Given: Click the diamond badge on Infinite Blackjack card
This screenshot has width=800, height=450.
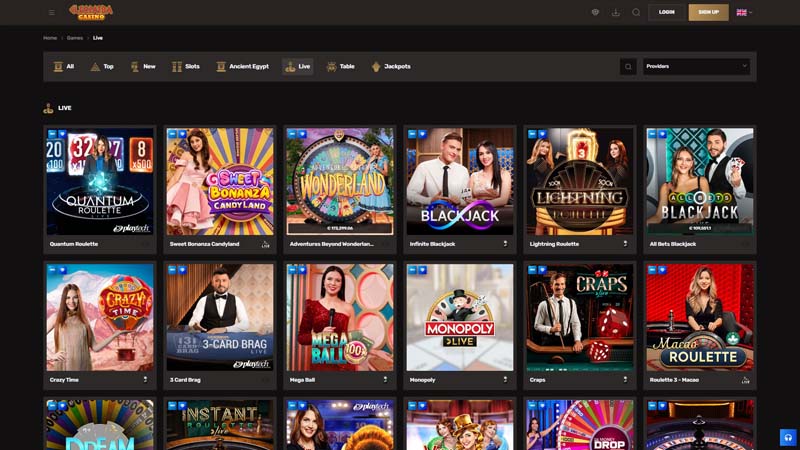Looking at the screenshot, I should click(422, 134).
